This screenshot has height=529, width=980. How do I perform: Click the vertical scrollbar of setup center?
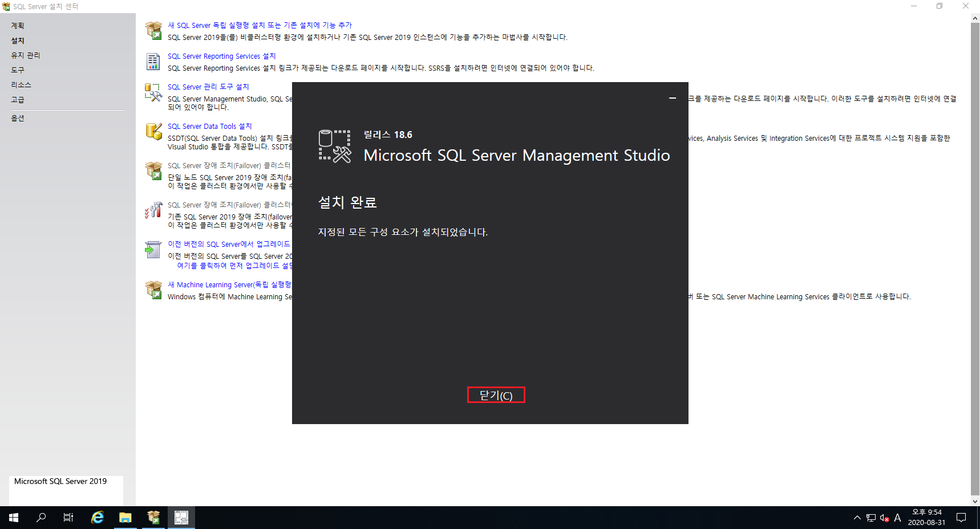pos(975,259)
